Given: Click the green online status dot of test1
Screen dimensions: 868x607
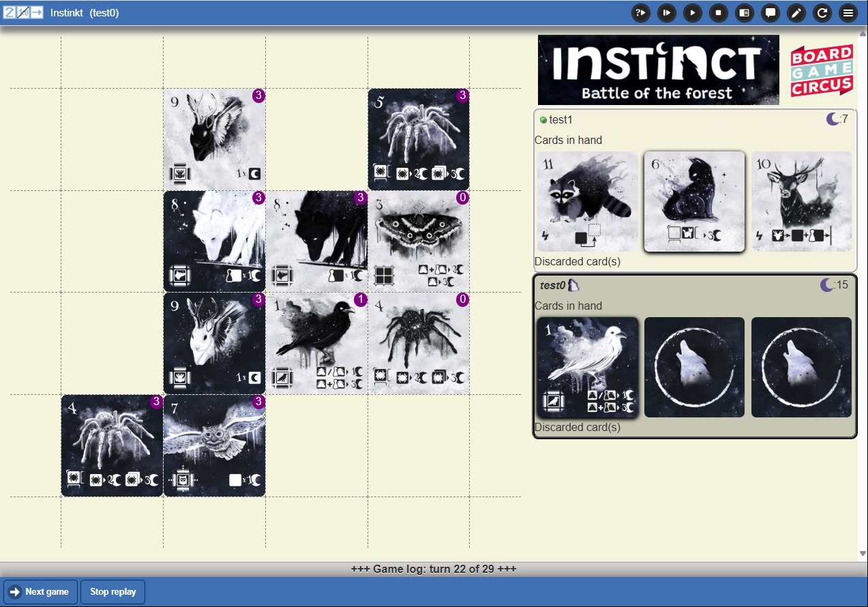Looking at the screenshot, I should [543, 120].
